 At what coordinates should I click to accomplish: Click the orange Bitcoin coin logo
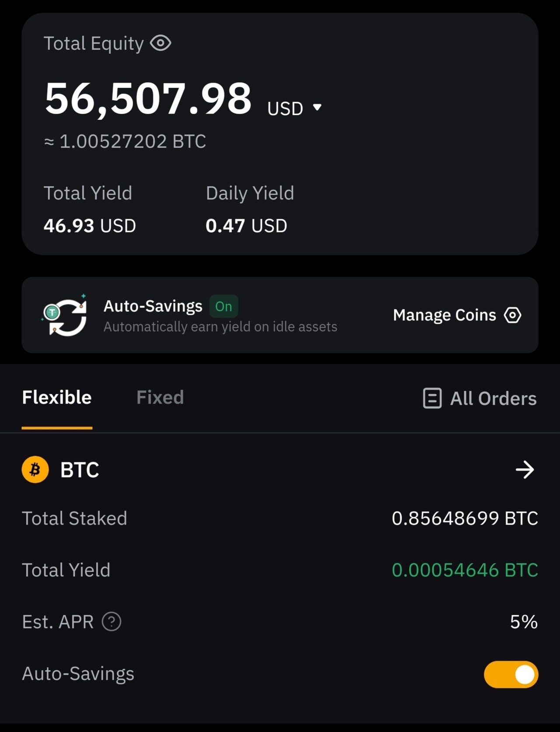[35, 469]
